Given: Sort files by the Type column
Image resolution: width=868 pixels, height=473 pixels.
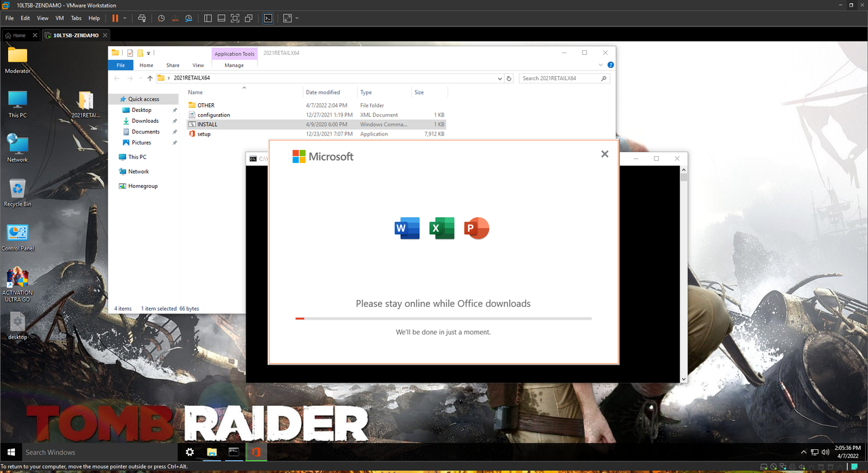Looking at the screenshot, I should tap(366, 92).
